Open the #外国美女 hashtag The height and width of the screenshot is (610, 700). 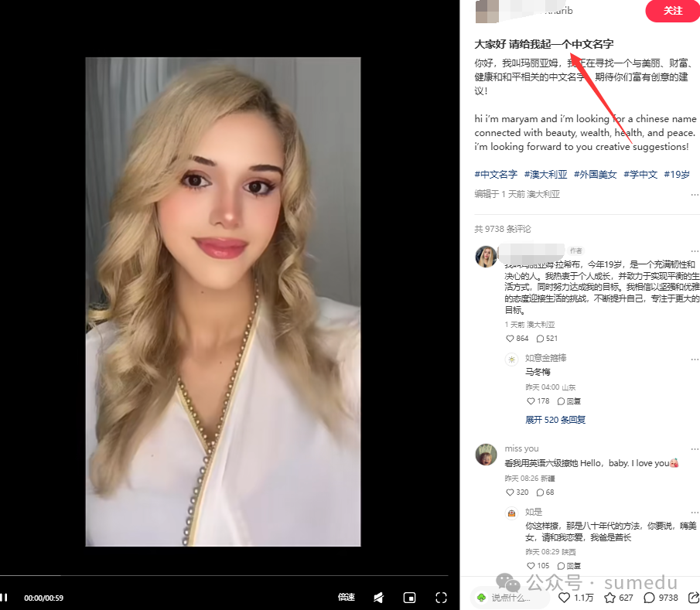595,175
